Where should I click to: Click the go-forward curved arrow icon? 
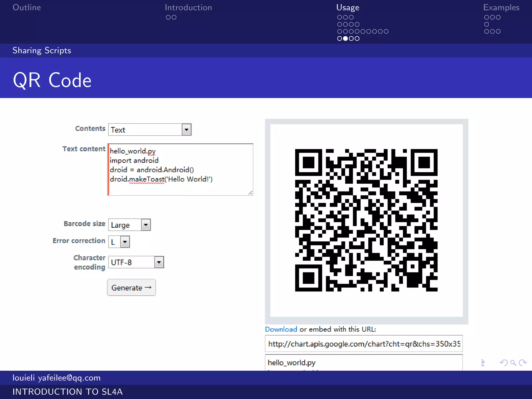point(523,363)
